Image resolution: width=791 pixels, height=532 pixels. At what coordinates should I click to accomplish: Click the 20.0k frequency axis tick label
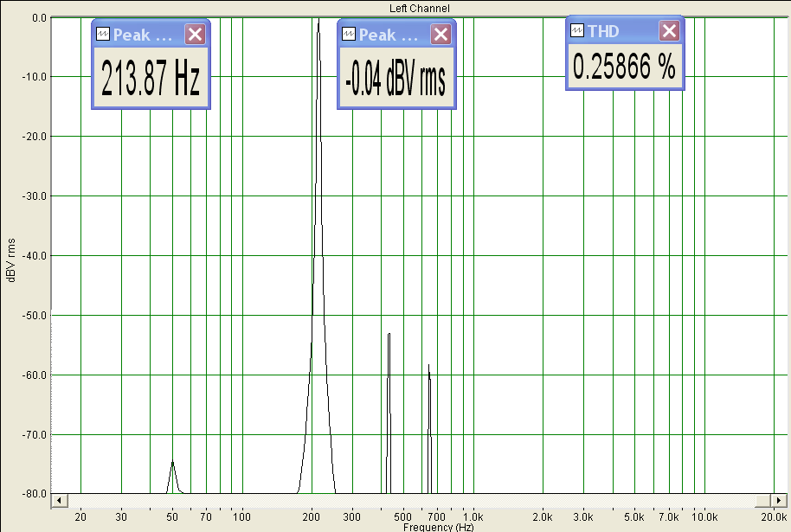click(x=775, y=517)
